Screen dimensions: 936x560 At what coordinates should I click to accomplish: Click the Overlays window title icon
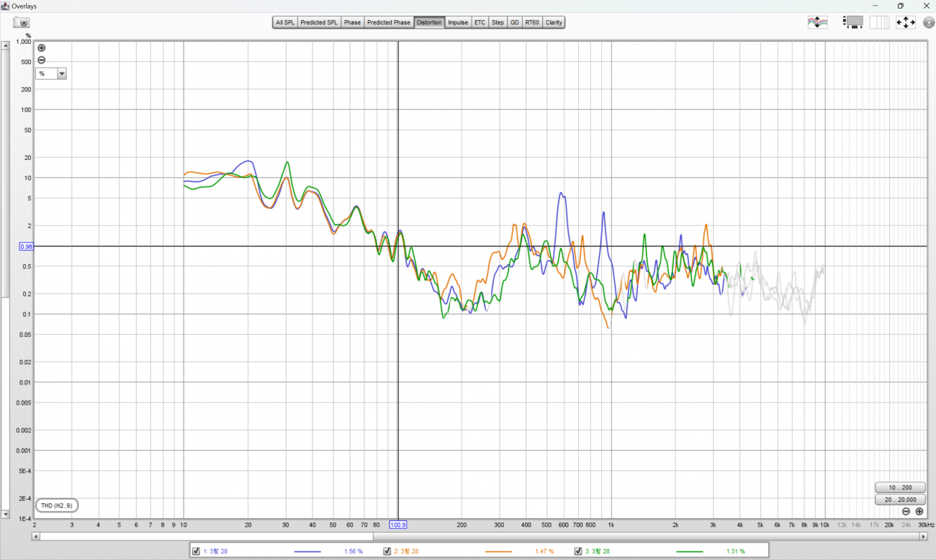coord(6,6)
